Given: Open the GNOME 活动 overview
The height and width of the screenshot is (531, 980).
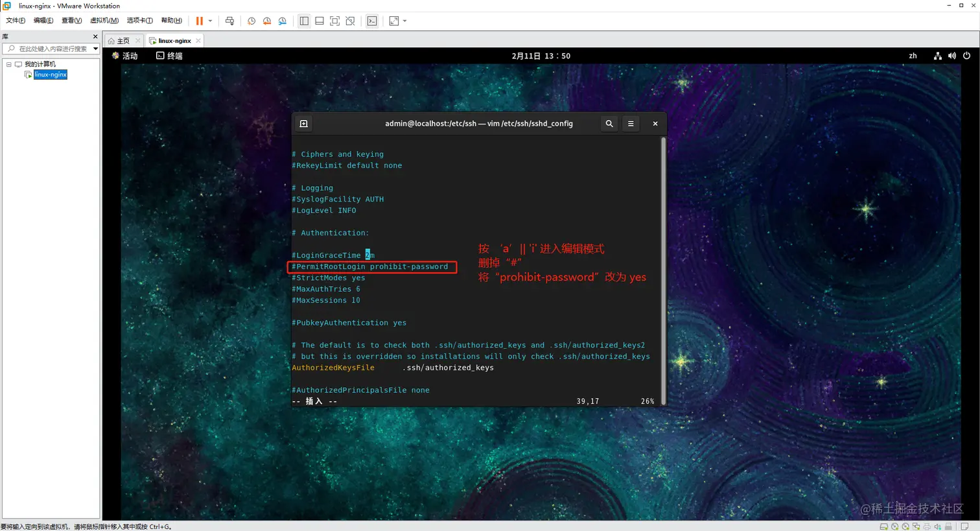Looking at the screenshot, I should [x=125, y=56].
